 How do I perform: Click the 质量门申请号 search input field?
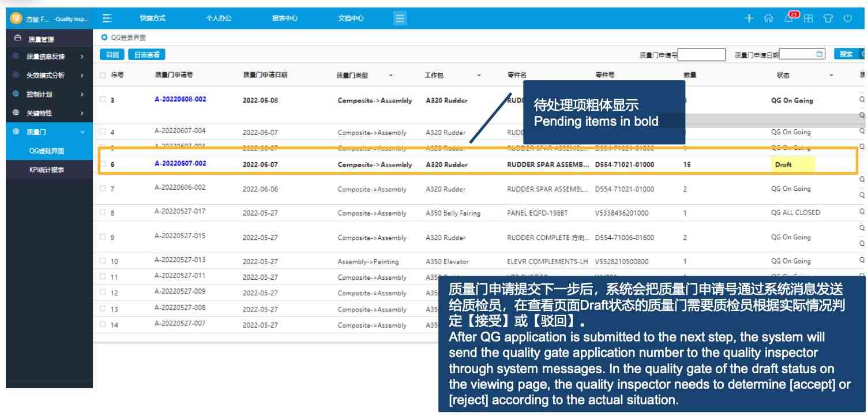701,55
